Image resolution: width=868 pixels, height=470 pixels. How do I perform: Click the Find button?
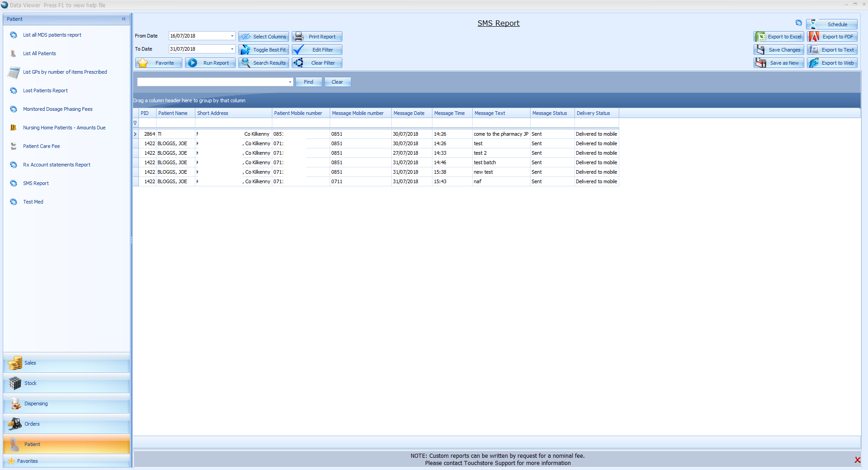[x=308, y=82]
